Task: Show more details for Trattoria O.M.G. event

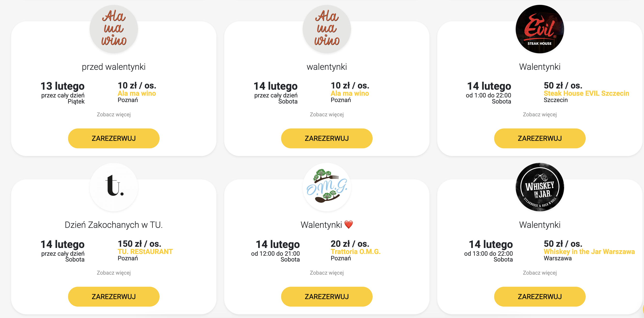Action: click(x=327, y=272)
